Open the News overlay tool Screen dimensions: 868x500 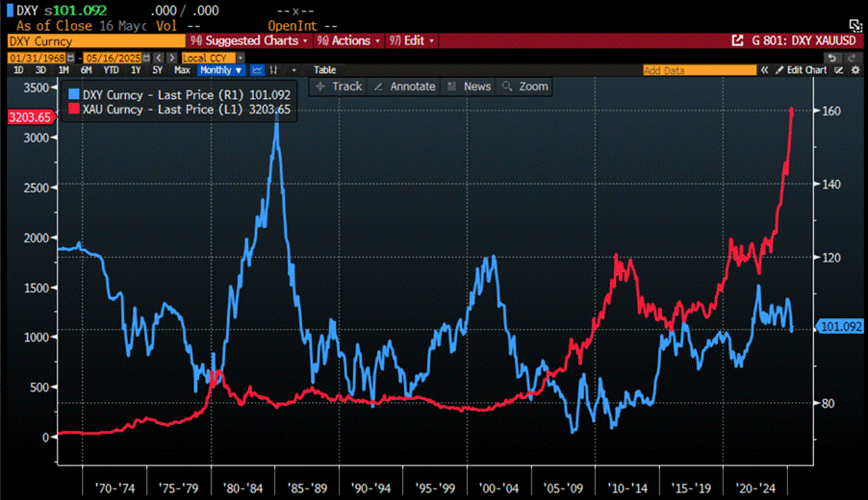point(470,87)
